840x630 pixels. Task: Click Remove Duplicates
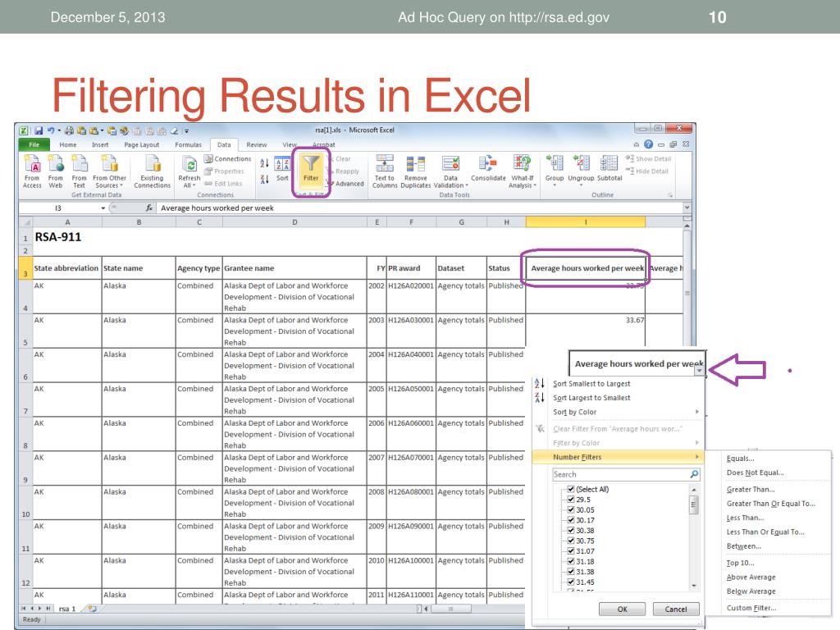click(416, 171)
